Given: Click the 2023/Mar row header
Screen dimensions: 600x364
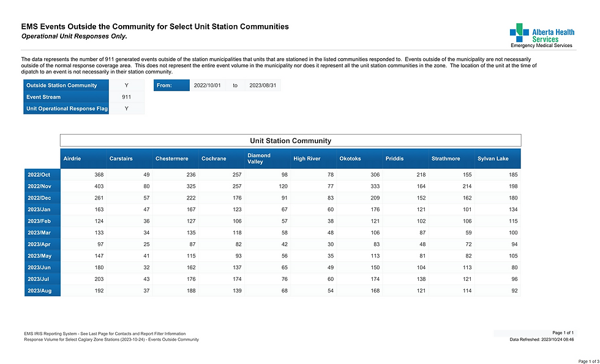Looking at the screenshot, I should (42, 232).
